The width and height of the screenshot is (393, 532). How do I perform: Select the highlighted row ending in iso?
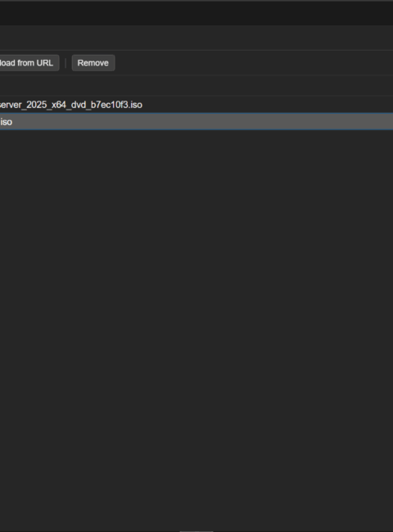[196, 122]
